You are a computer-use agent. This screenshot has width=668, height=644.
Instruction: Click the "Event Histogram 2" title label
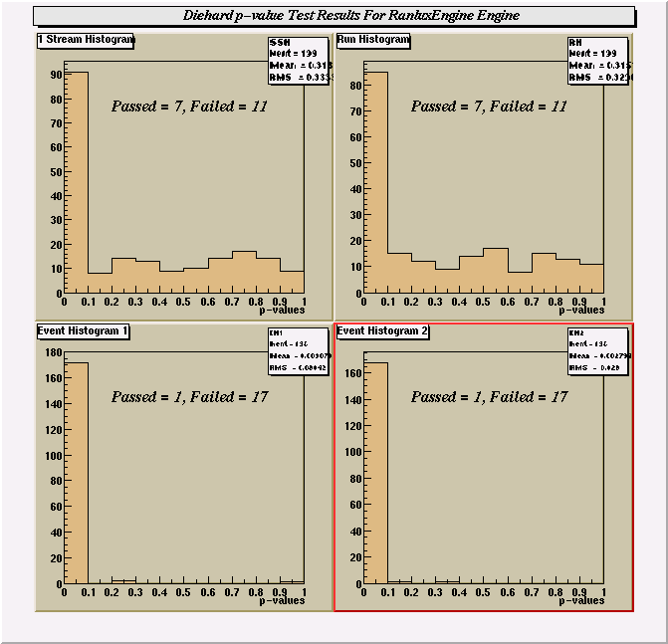pyautogui.click(x=382, y=330)
